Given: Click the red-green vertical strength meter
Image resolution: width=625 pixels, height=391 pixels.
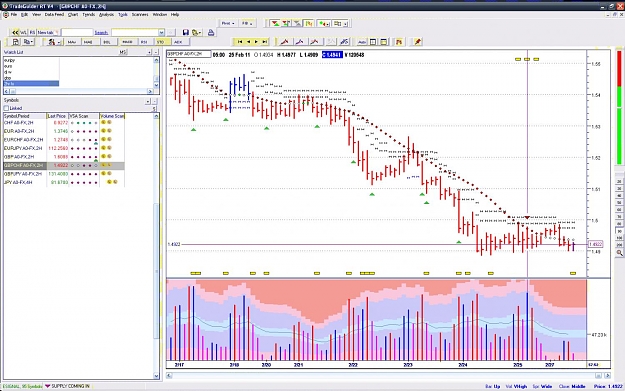Looking at the screenshot, I should point(619,107).
